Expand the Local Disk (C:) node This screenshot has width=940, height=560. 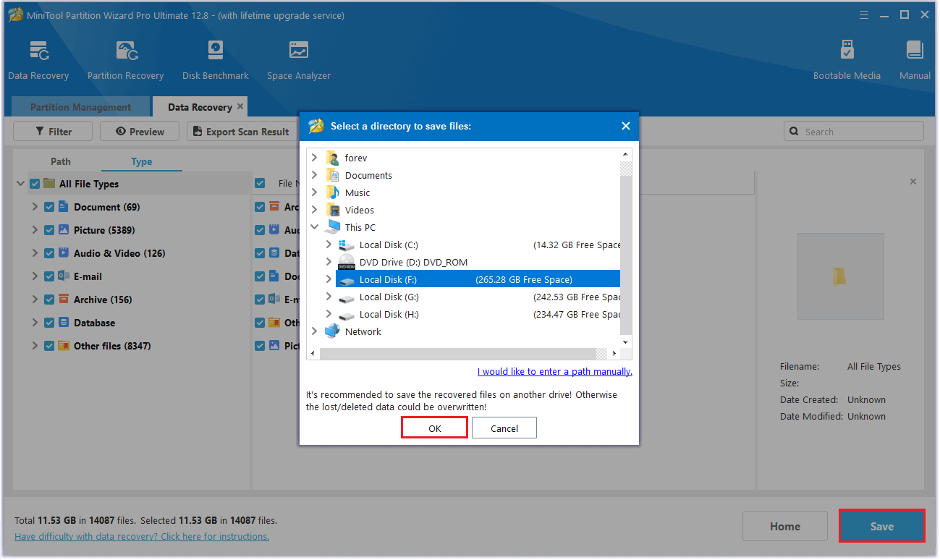(x=329, y=245)
